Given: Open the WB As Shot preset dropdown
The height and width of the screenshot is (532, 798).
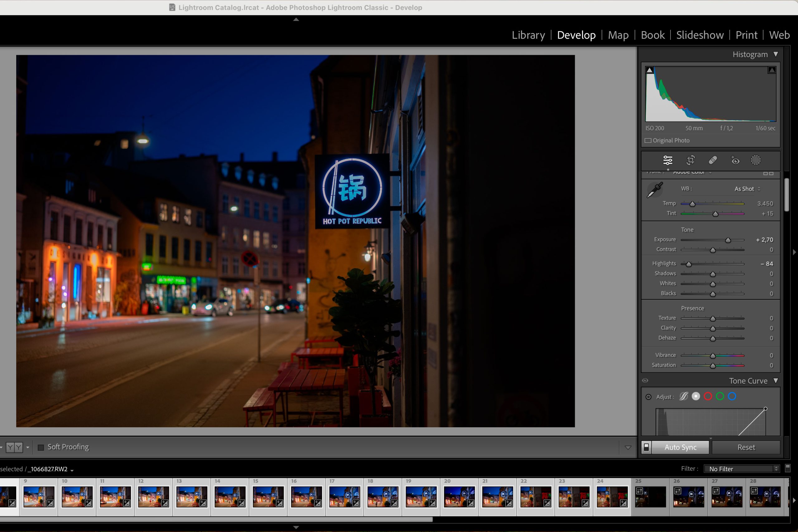Looking at the screenshot, I should pos(747,189).
